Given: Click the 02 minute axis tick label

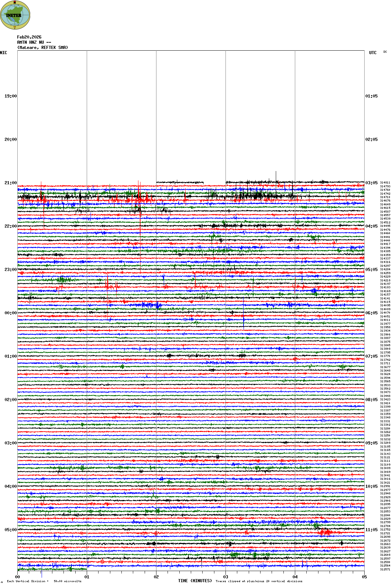Looking at the screenshot, I should point(156,577).
